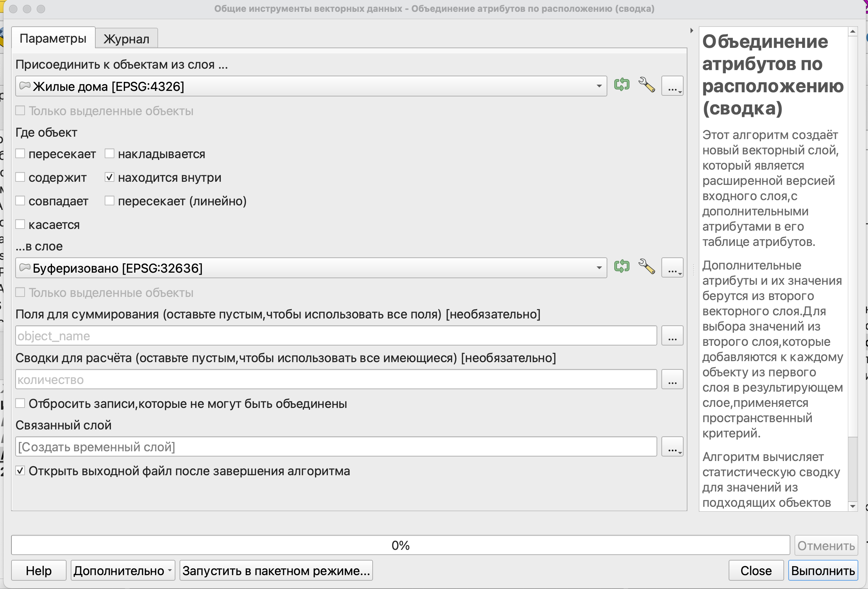Click the browse button beside Буферизовано layer
The image size is (868, 589).
click(x=672, y=267)
